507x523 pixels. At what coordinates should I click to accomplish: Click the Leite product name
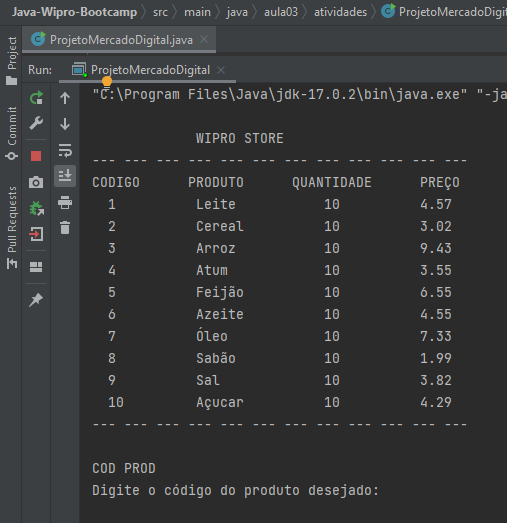[216, 204]
